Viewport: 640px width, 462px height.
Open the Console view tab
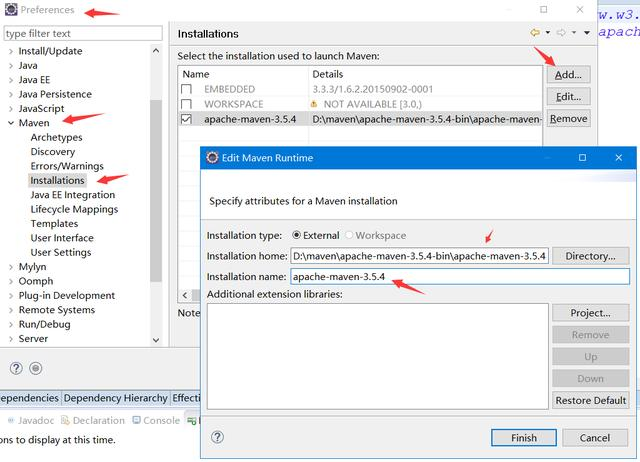click(156, 420)
